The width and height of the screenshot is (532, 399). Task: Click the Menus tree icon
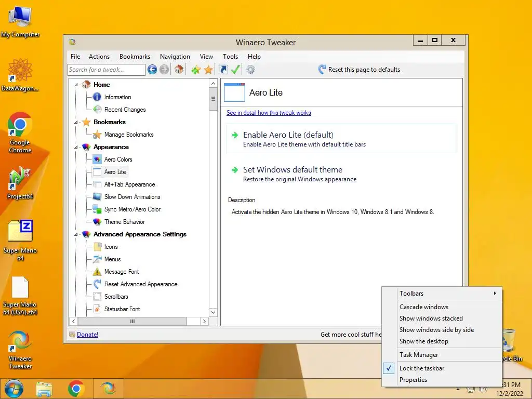[x=97, y=259]
